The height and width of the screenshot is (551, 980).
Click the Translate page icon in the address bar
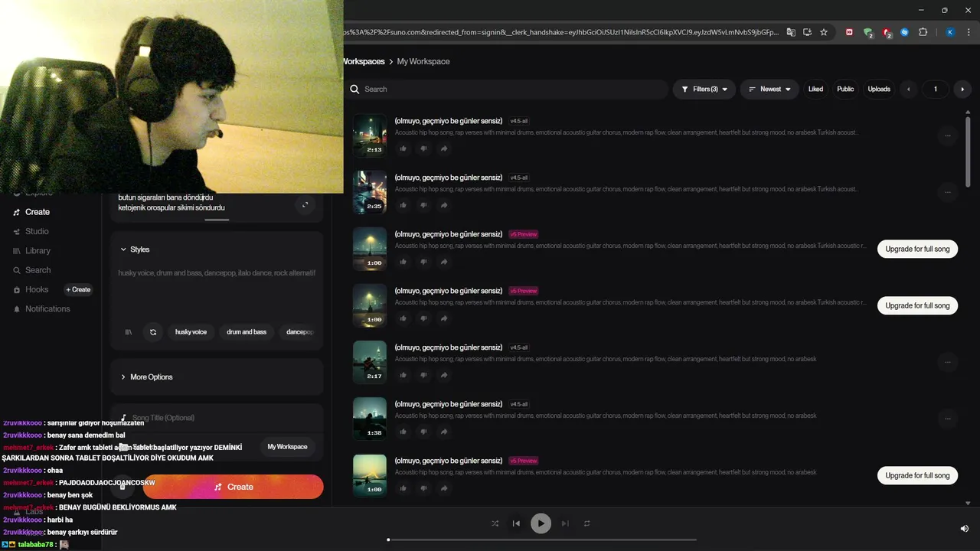pyautogui.click(x=791, y=32)
